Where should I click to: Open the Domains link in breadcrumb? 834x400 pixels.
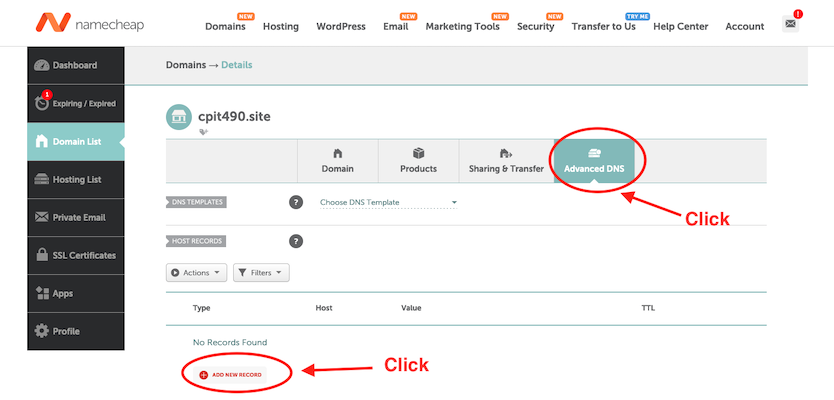[187, 65]
